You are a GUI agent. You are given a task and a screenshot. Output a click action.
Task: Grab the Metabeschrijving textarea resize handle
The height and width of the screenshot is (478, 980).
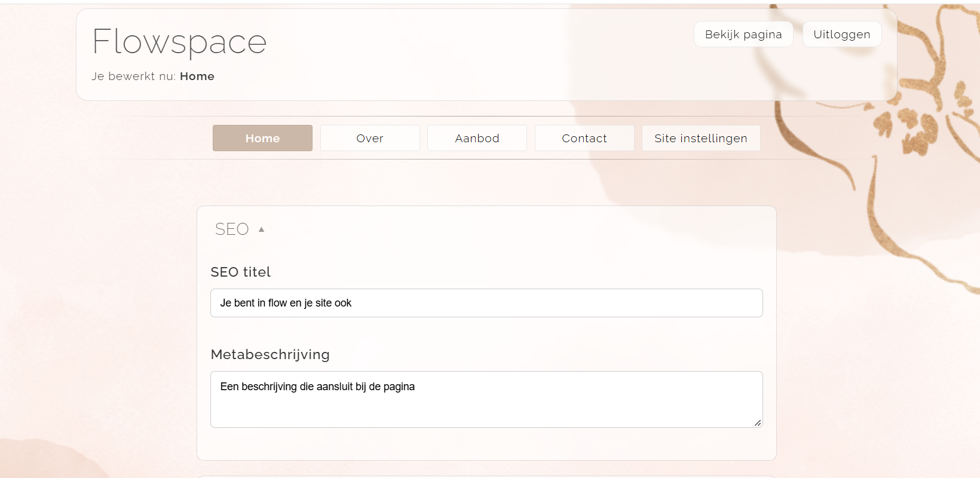[x=758, y=422]
